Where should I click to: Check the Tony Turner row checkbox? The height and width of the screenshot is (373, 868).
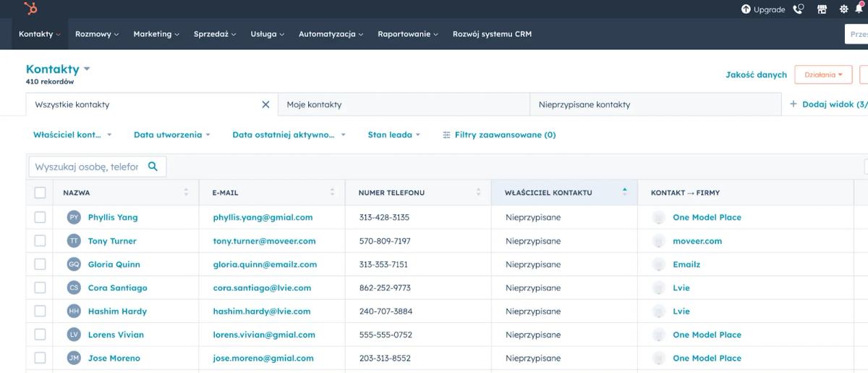click(40, 240)
